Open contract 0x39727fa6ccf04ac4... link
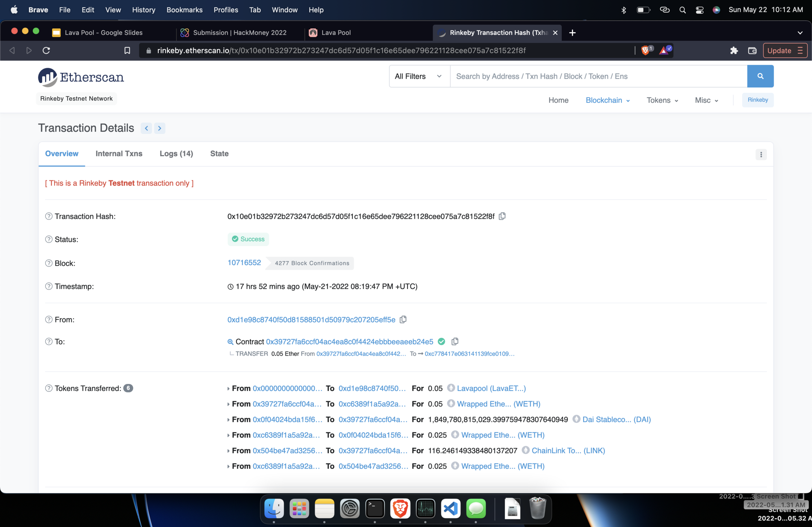812x527 pixels. click(x=349, y=342)
